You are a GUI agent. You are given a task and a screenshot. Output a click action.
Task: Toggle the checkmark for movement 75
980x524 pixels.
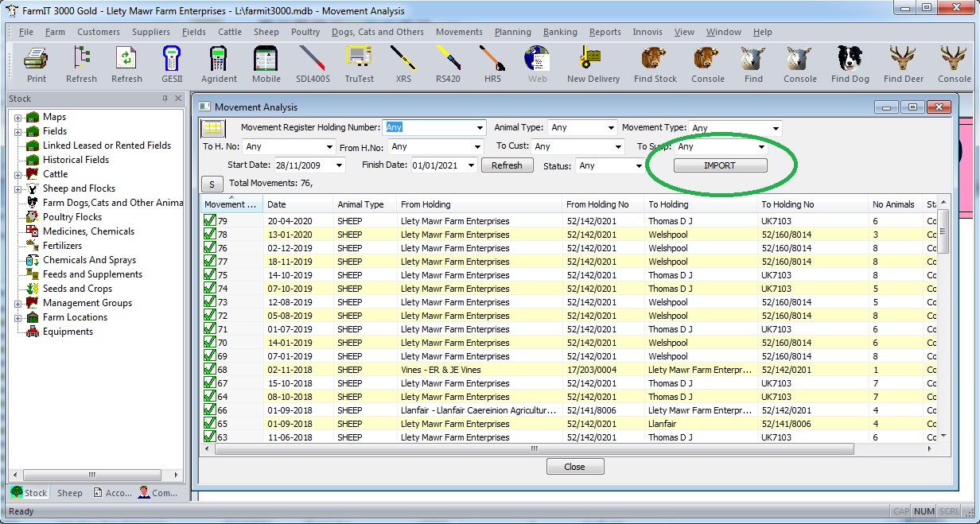click(x=210, y=275)
